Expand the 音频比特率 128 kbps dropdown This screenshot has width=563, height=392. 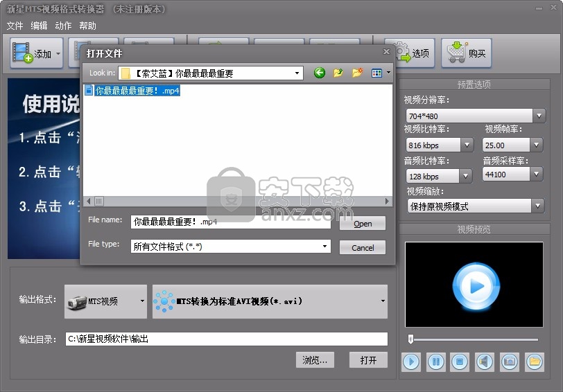coord(465,176)
